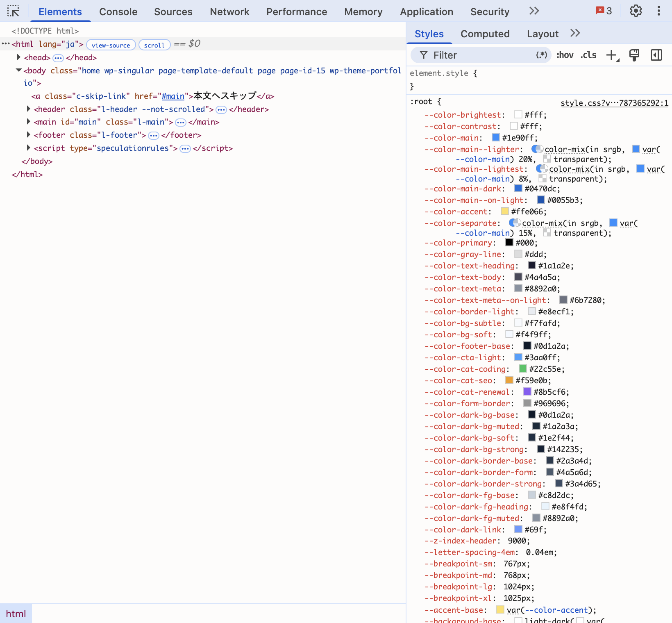Open the Memory tab
The image size is (672, 623).
pos(363,11)
